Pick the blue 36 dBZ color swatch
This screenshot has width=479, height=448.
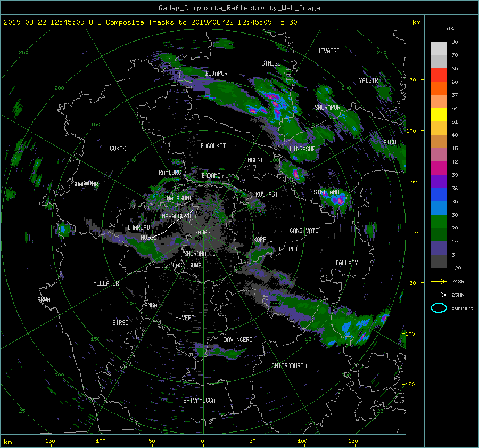click(x=439, y=194)
